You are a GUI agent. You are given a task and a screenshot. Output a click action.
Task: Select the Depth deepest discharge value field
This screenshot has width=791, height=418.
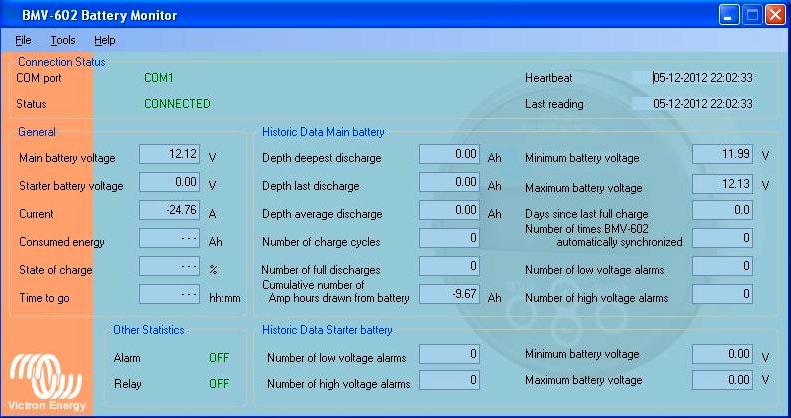coord(449,154)
